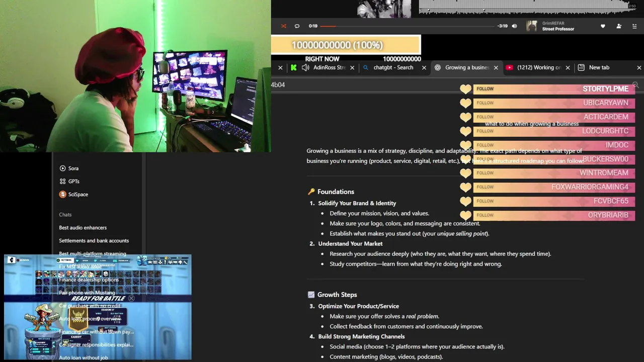
Task: Collapse the Chats section header
Action: (65, 215)
